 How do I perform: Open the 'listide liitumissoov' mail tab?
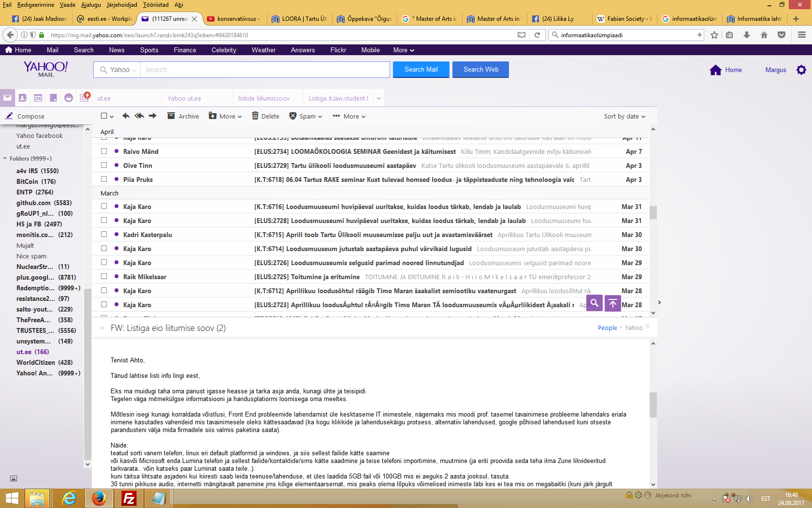click(264, 98)
